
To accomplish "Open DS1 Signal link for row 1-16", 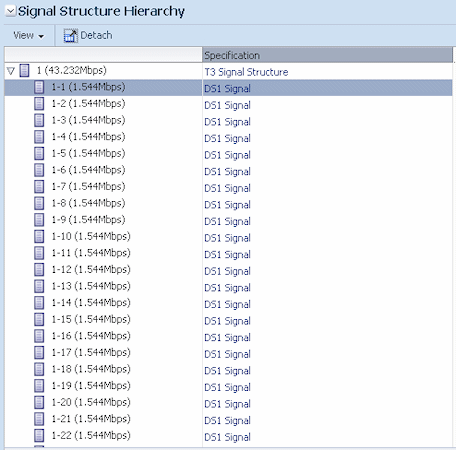I will coord(227,338).
